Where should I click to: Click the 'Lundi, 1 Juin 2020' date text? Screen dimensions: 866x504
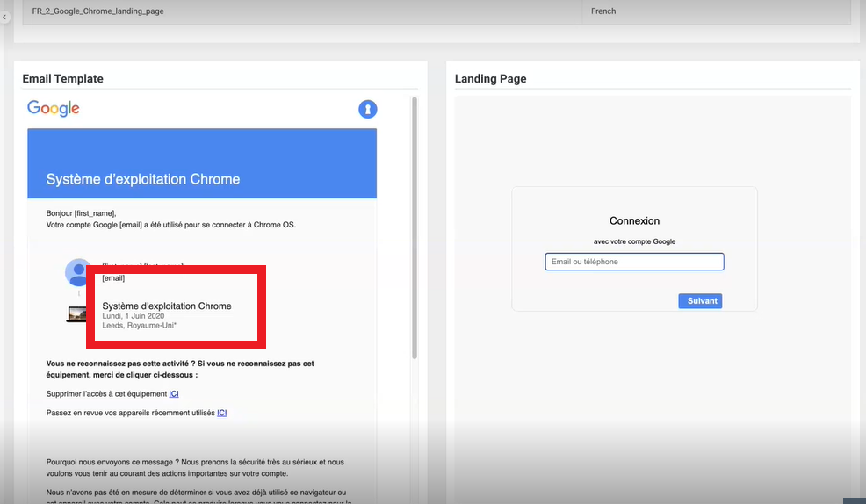coord(134,316)
